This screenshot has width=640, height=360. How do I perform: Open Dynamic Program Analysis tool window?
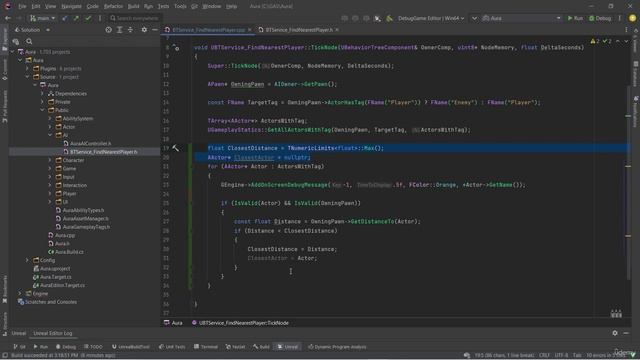coord(337,347)
